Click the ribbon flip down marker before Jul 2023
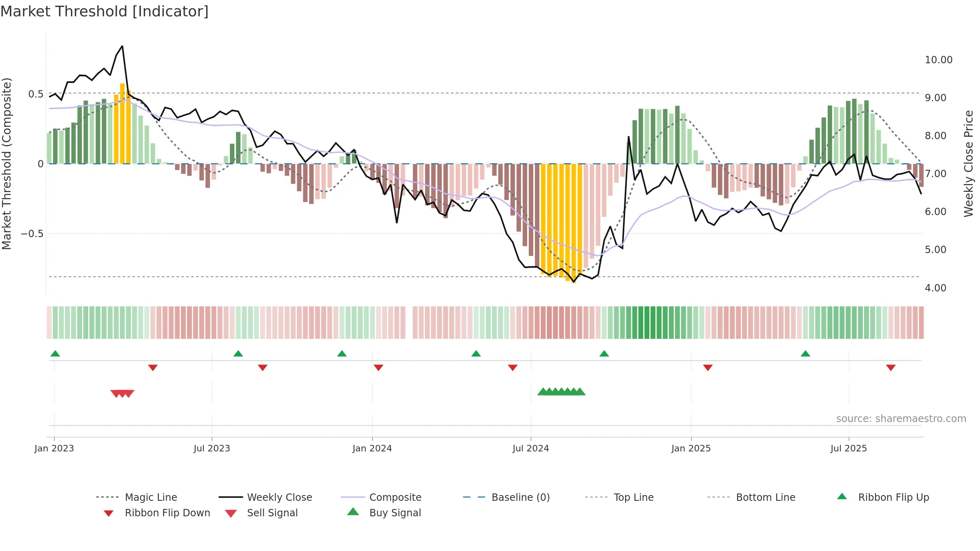Screen dimensions: 980x551 [x=153, y=368]
